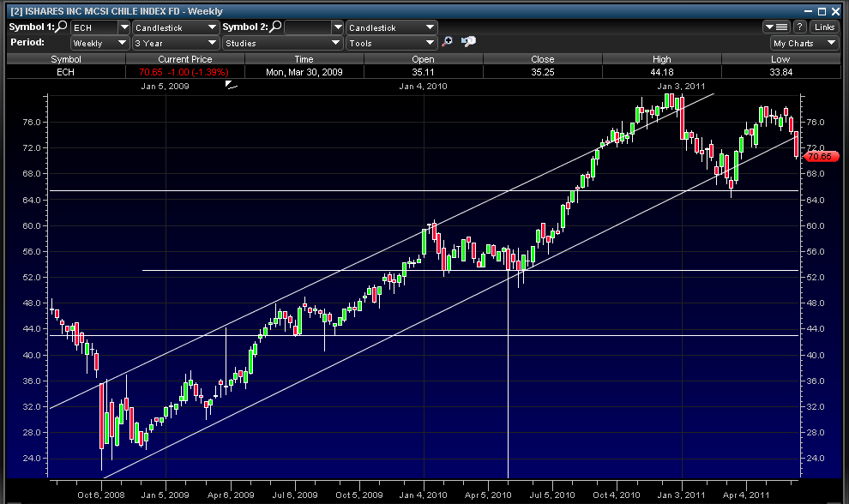The height and width of the screenshot is (504, 849).
Task: Focus the Symbol 1 ECH input field
Action: [94, 27]
